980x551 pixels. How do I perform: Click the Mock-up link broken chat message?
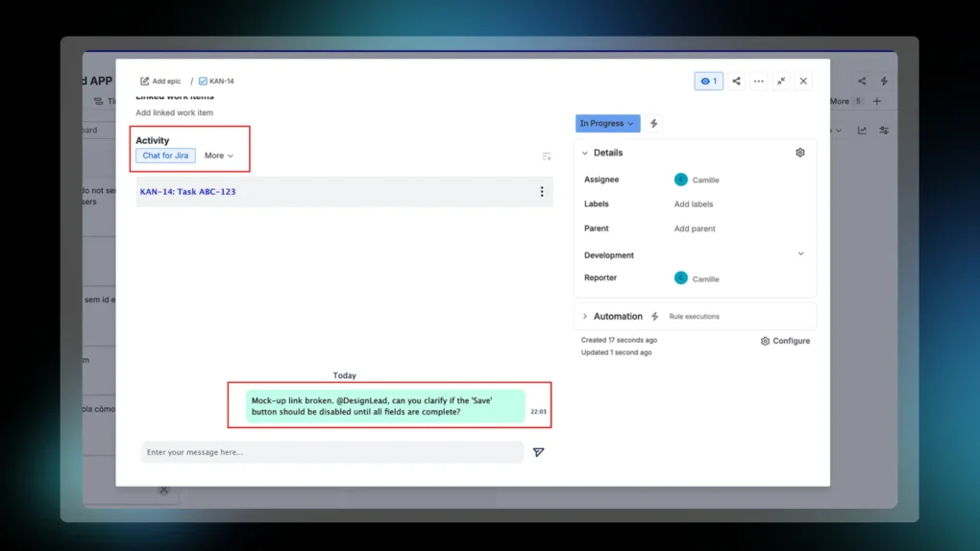click(385, 406)
